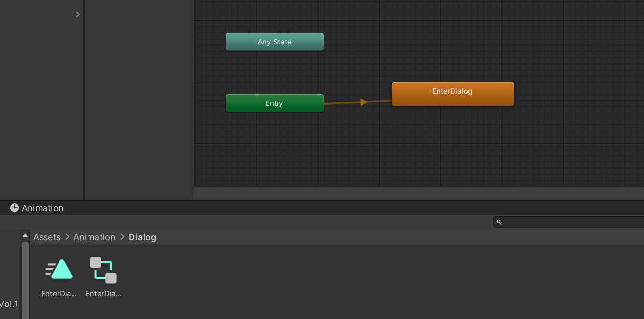
Task: Select the EnterDialog animation clip asset
Action: (x=59, y=277)
